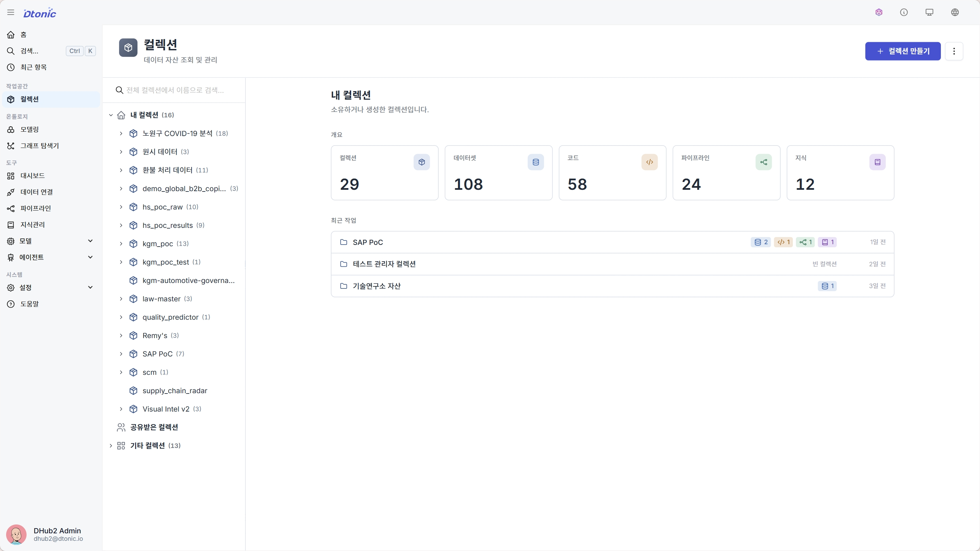Click the code count badge on SAP PoC row

click(x=783, y=242)
